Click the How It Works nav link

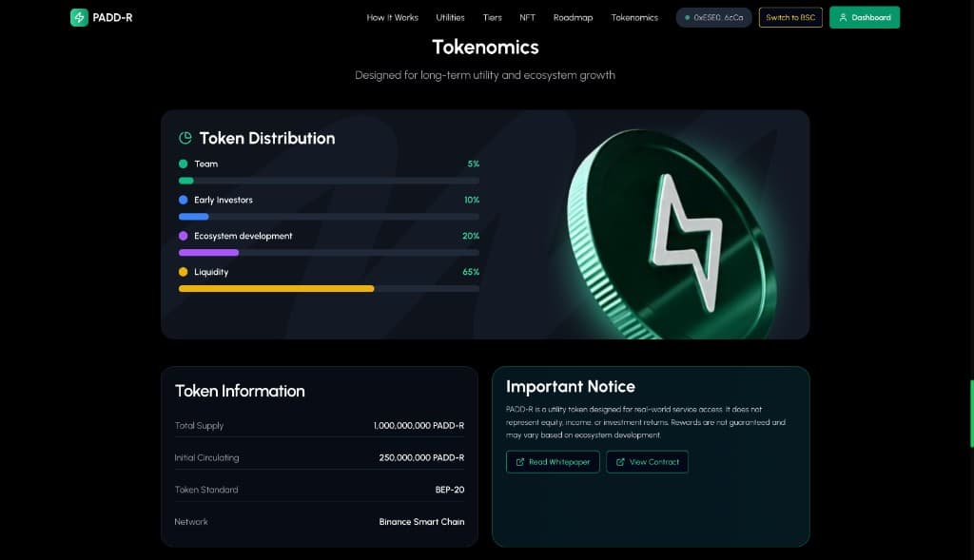(x=392, y=17)
